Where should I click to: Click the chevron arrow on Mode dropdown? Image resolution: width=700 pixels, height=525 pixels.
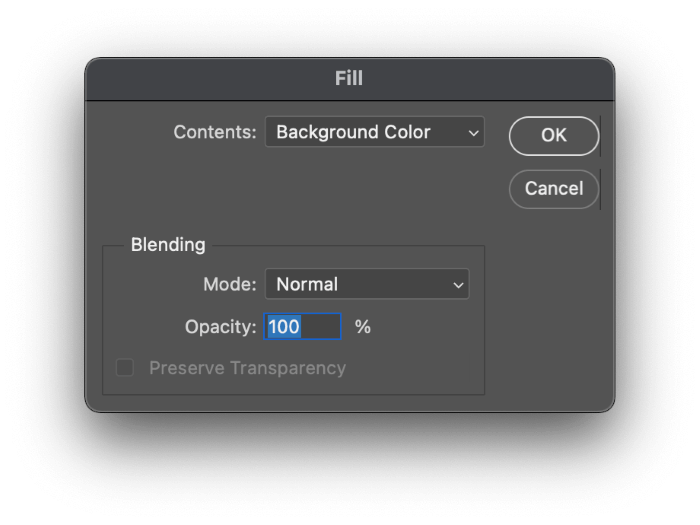(x=458, y=285)
